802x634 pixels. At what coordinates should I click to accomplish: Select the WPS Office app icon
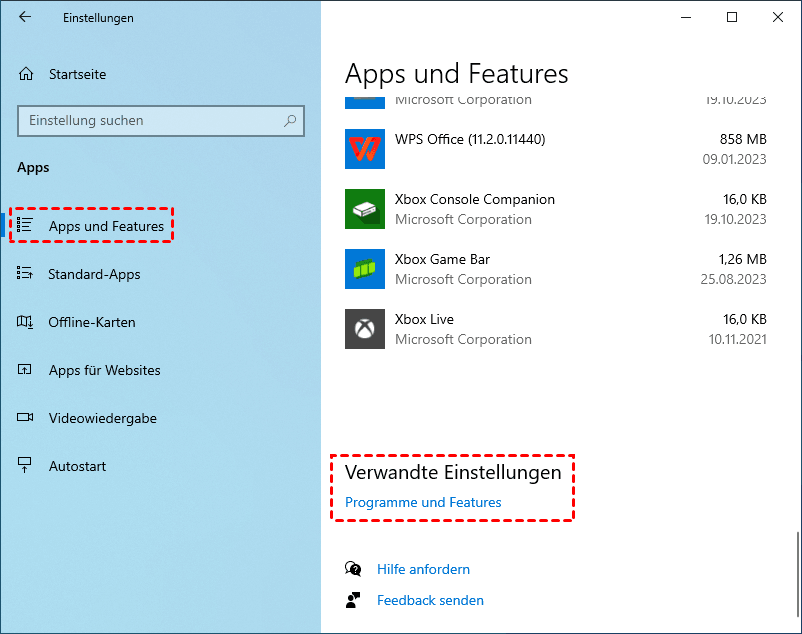point(364,149)
